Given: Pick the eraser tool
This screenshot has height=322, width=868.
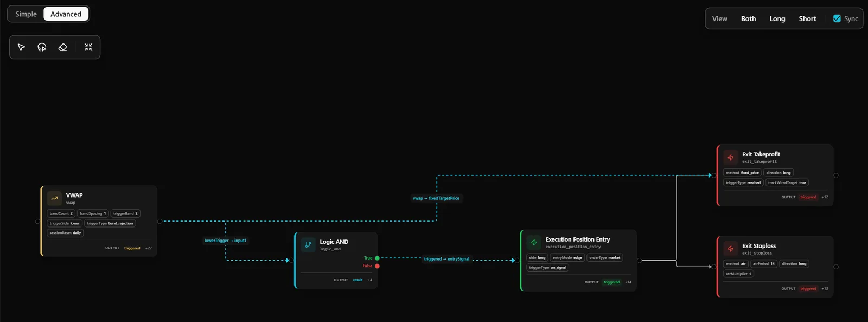Looking at the screenshot, I should (x=62, y=47).
